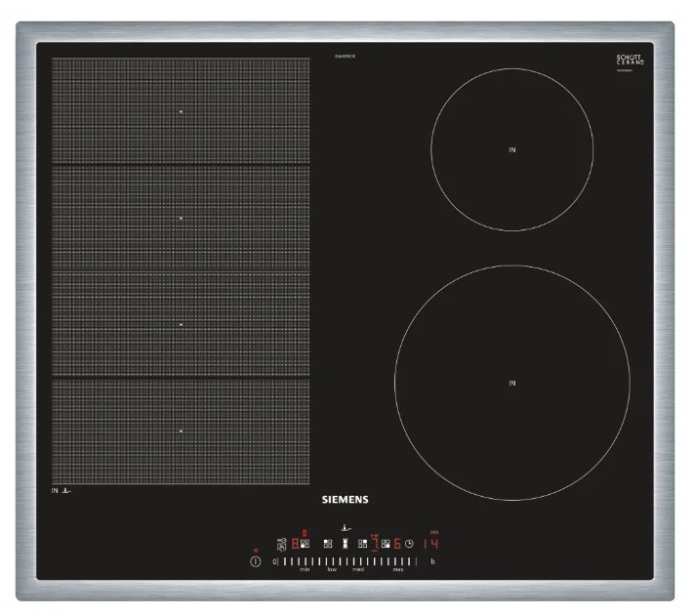Viewport: 693px width, 616px height.
Task: Tap the Schott Ceran logo
Action: (x=630, y=60)
